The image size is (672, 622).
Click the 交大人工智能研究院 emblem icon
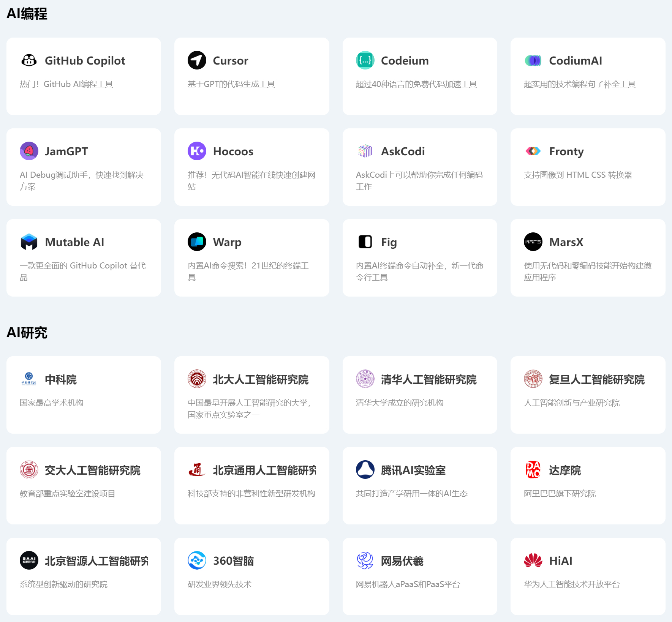coord(29,470)
